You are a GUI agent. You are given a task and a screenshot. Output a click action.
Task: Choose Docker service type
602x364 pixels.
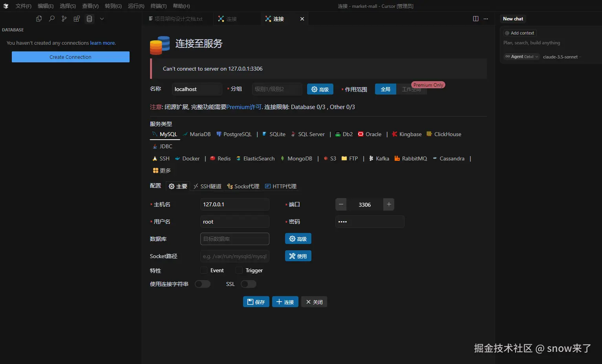click(187, 158)
